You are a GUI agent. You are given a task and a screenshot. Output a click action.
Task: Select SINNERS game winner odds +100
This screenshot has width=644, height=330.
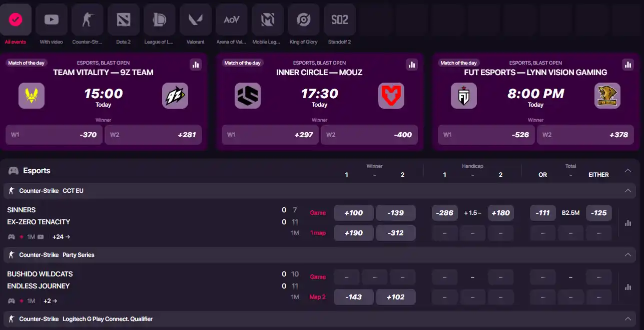tap(354, 213)
